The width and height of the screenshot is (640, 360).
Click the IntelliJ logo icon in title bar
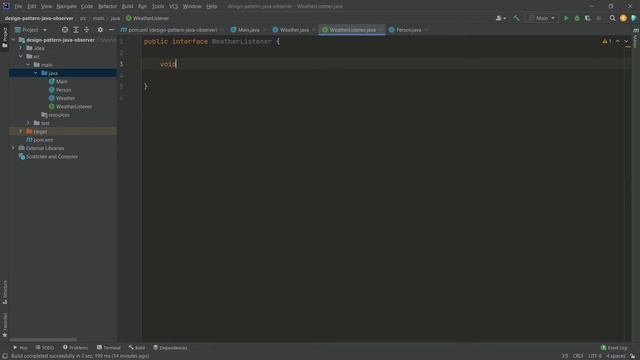point(6,6)
